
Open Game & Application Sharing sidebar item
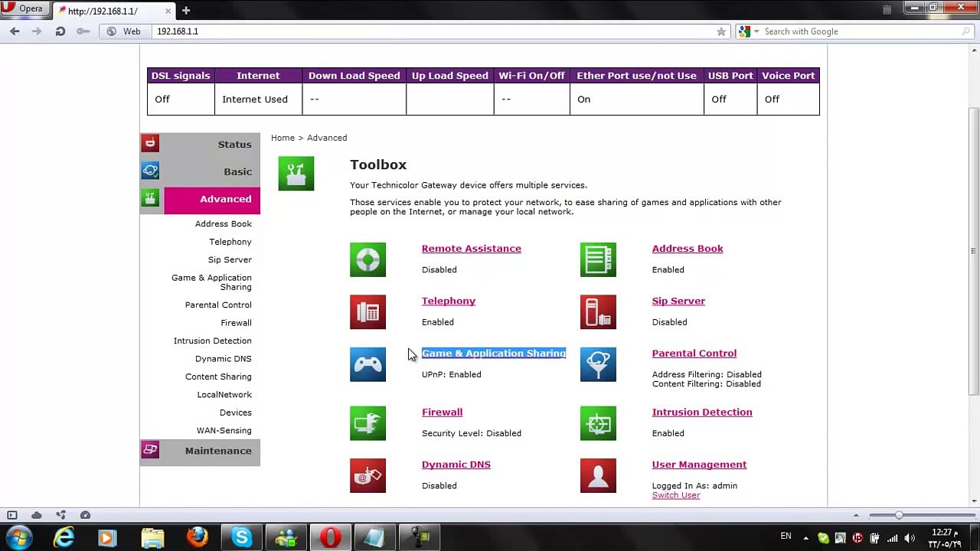[x=211, y=282]
